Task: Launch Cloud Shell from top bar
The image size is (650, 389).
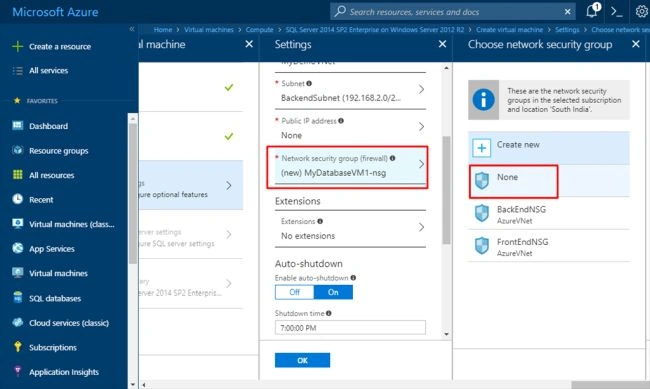Action: tap(616, 12)
